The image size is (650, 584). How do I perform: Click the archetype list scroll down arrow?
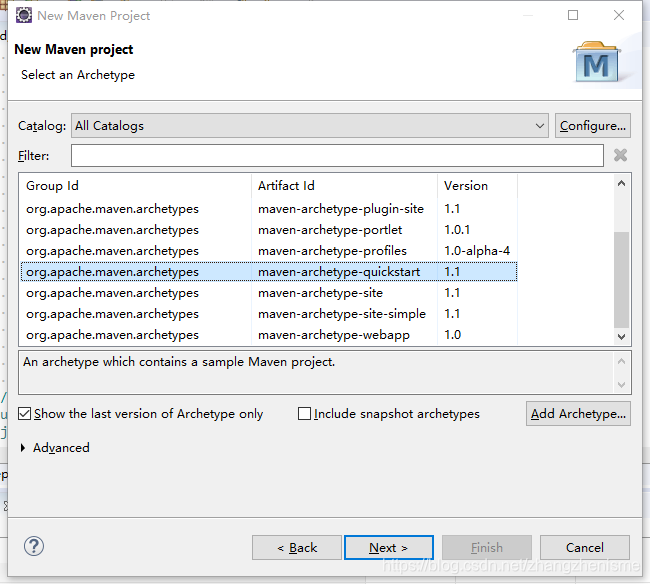(x=621, y=337)
